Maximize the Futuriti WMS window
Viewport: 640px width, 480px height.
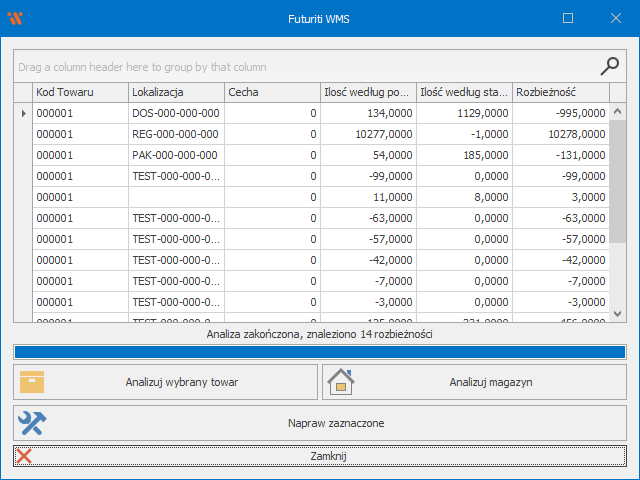568,18
